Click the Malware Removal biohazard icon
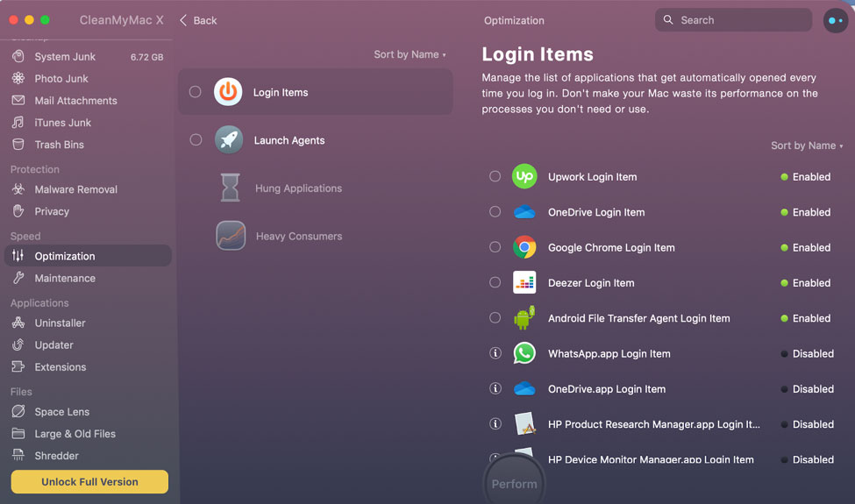Image resolution: width=855 pixels, height=504 pixels. click(x=18, y=189)
